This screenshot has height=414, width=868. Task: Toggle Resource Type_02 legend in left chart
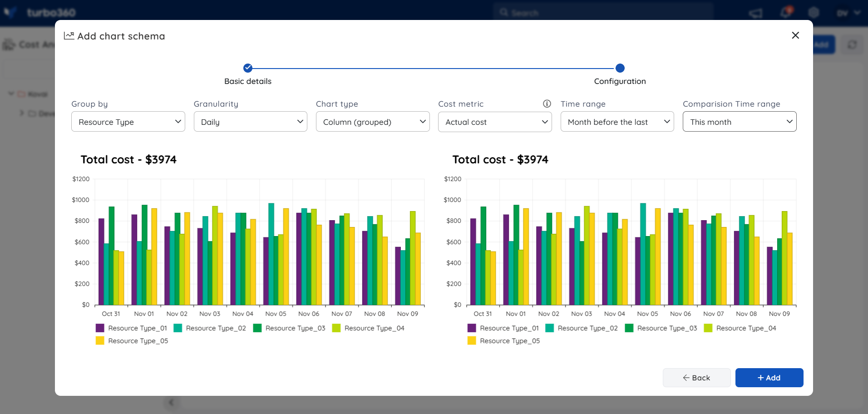[210, 328]
